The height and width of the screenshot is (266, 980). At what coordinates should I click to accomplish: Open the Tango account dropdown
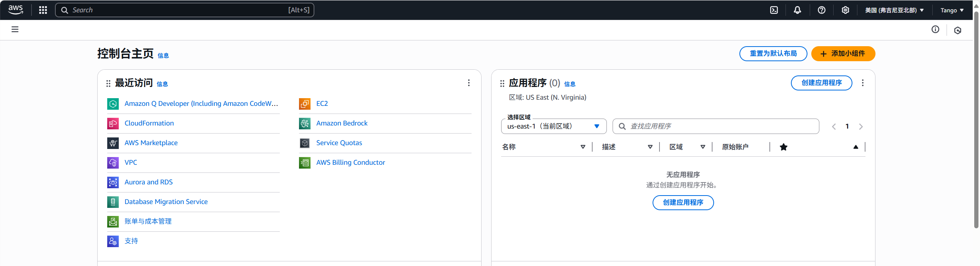[x=952, y=10]
